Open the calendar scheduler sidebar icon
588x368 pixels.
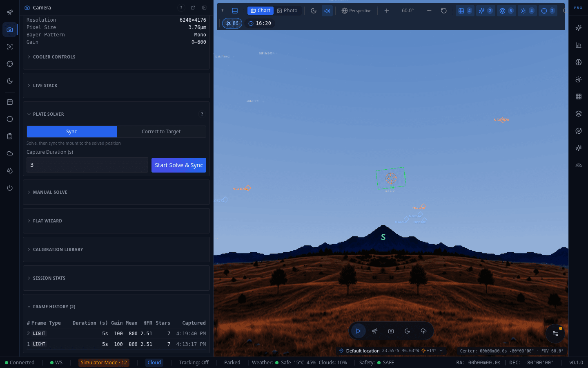pos(10,102)
